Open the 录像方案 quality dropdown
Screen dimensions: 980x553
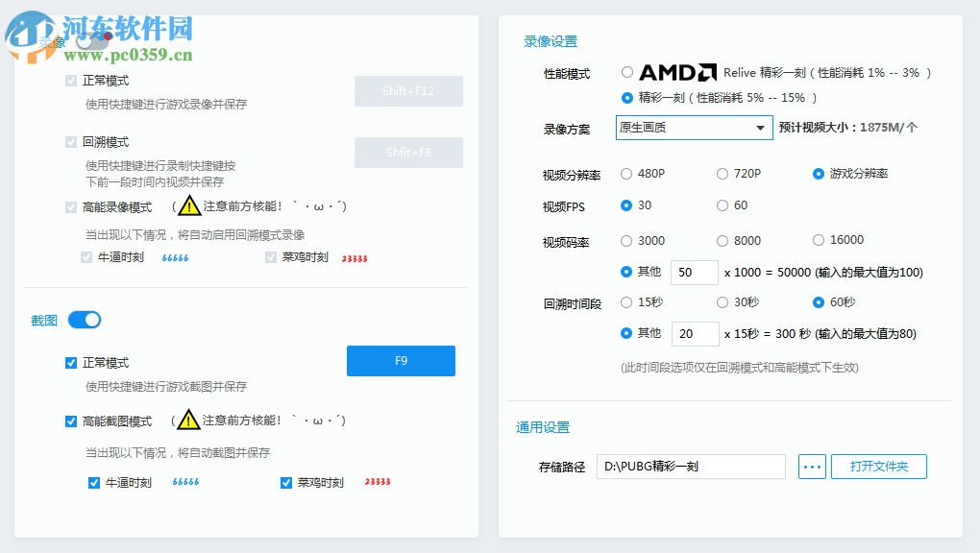[694, 127]
